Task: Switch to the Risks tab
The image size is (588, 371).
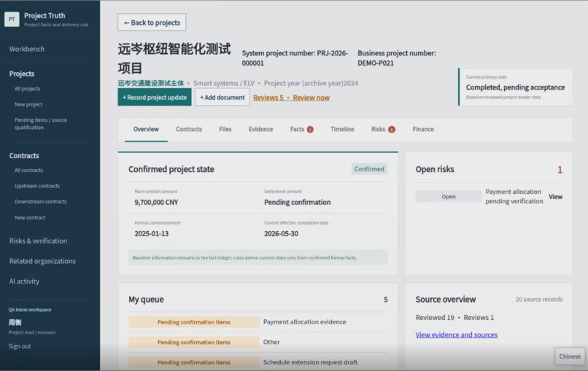Action: pos(378,129)
